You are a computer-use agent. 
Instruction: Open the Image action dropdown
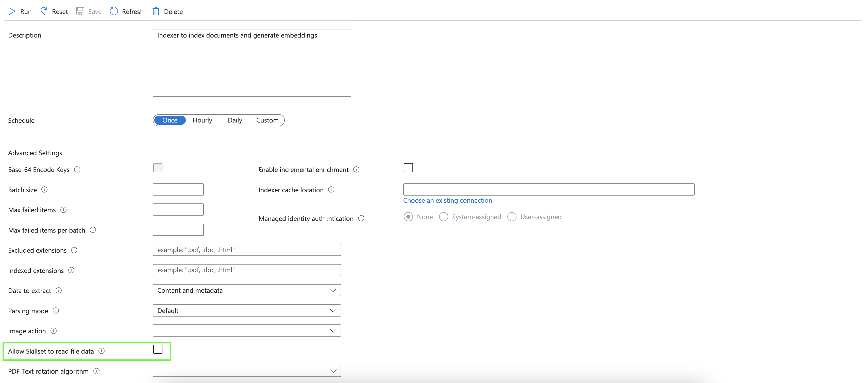(247, 331)
